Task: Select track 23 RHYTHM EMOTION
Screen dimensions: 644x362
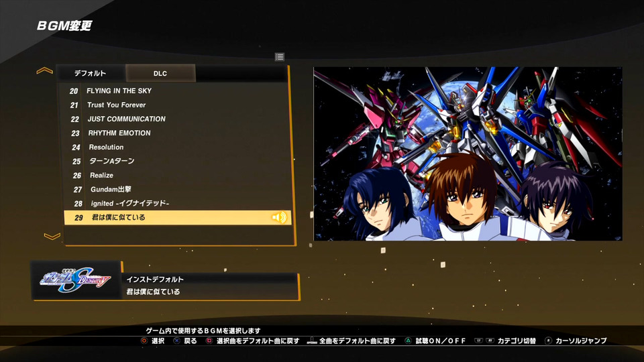Action: tap(176, 133)
